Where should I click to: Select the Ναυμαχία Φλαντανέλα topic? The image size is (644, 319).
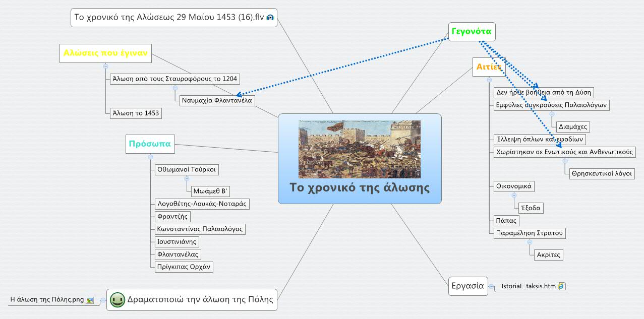216,100
